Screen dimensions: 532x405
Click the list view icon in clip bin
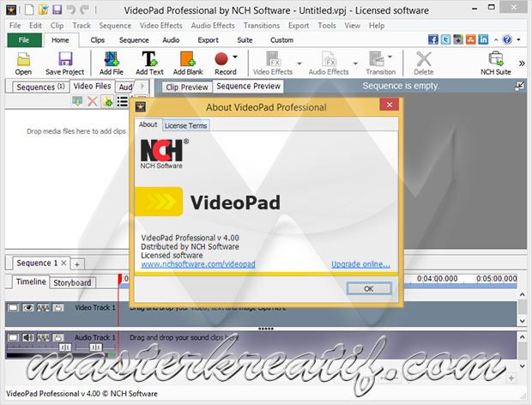pyautogui.click(x=123, y=101)
